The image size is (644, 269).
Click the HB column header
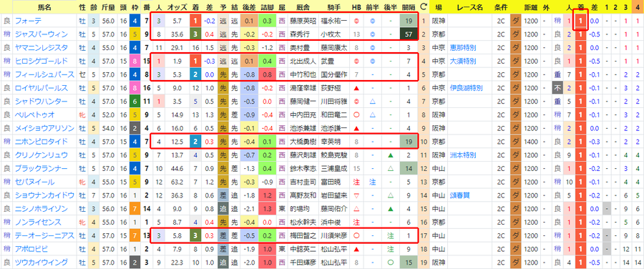[357, 7]
